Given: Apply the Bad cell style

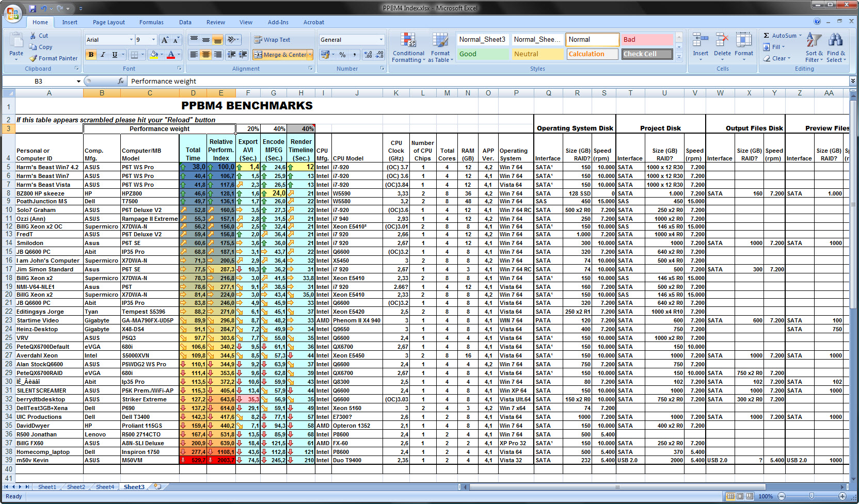Looking at the screenshot, I should [647, 39].
